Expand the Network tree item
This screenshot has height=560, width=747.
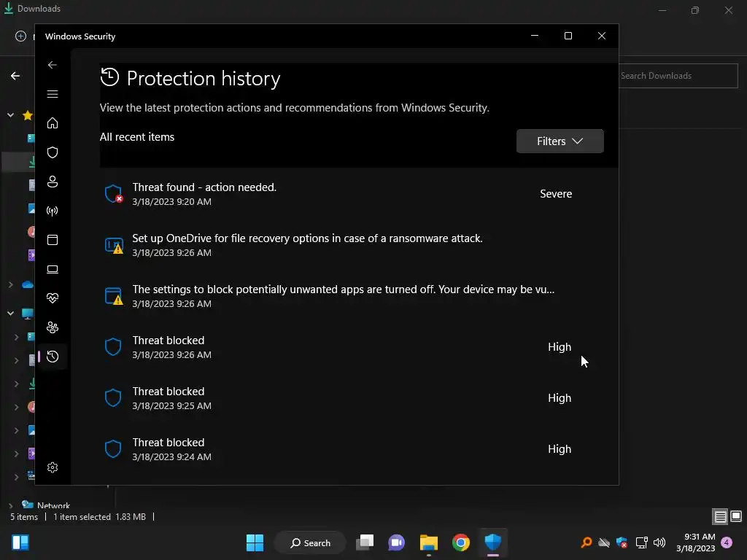tap(11, 505)
